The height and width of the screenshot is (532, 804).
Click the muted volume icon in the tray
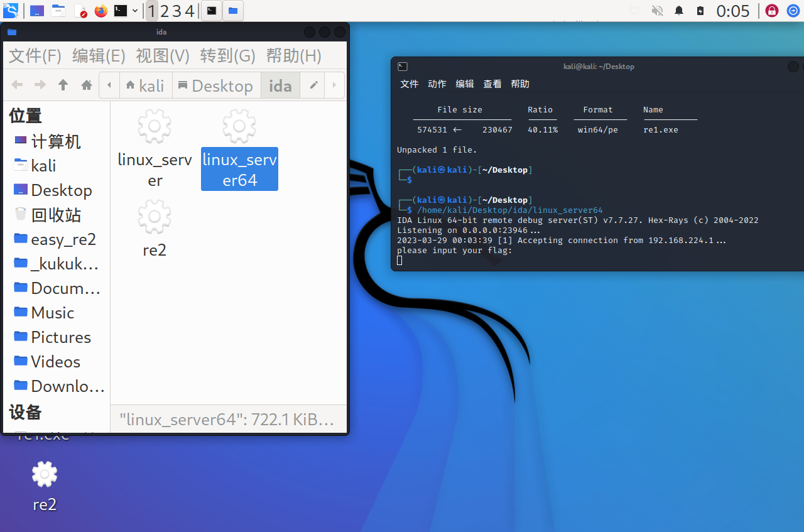tap(658, 11)
